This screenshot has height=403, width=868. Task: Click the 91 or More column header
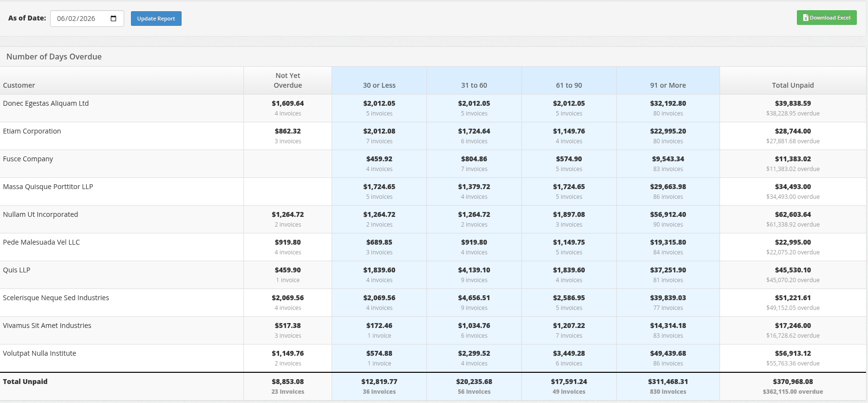point(668,85)
